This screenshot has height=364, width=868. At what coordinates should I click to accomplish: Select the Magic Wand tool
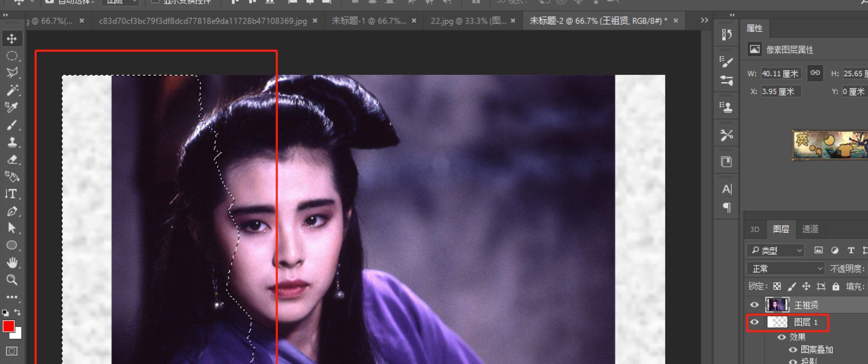[x=11, y=91]
